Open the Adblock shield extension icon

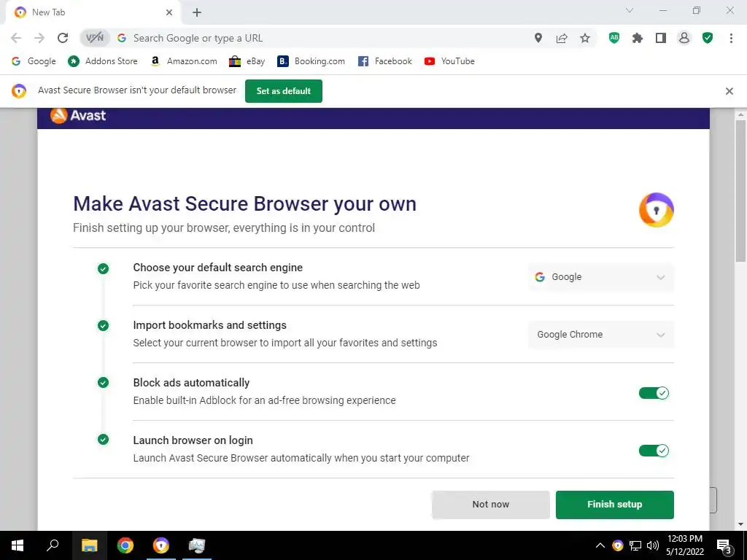point(614,38)
